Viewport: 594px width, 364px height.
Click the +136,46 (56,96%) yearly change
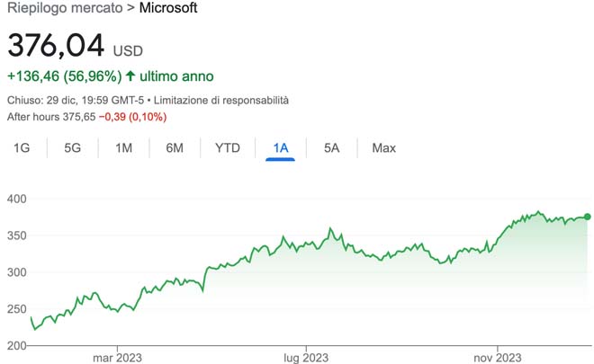(64, 76)
